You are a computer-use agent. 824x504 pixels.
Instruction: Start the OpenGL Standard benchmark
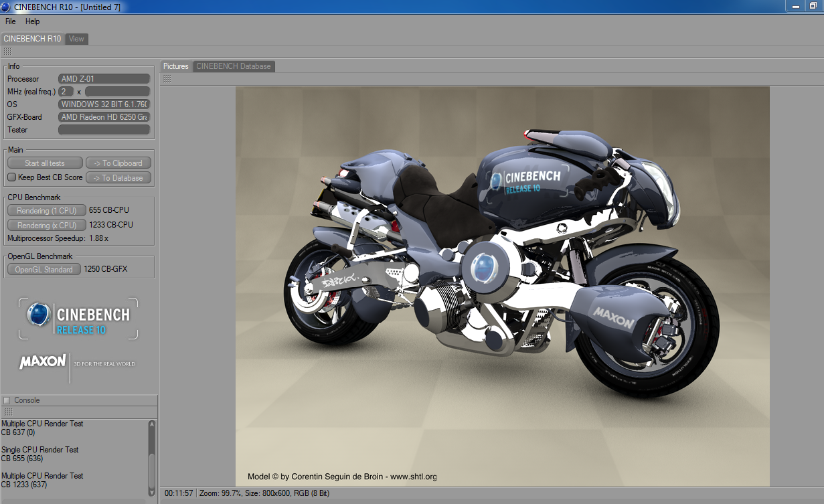pyautogui.click(x=44, y=269)
